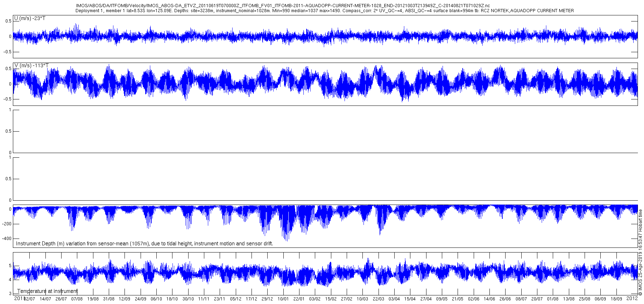The height and width of the screenshot is (304, 644).
Task: Select the '26/07' date tick label
Action: pos(61,299)
